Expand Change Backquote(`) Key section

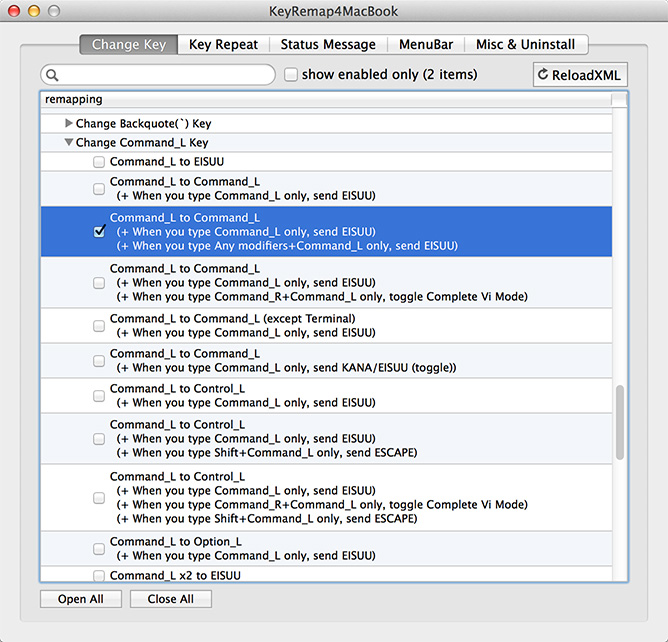69,123
